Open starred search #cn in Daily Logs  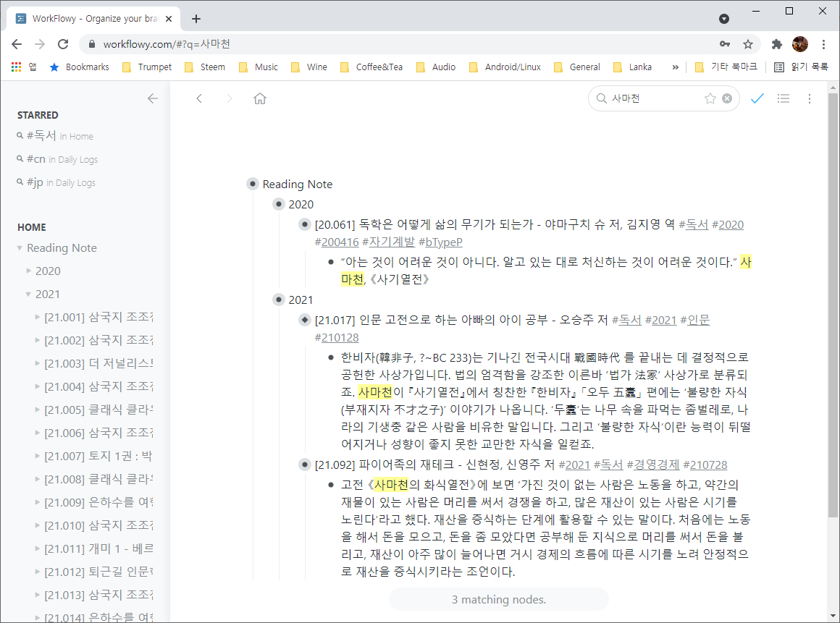click(57, 159)
